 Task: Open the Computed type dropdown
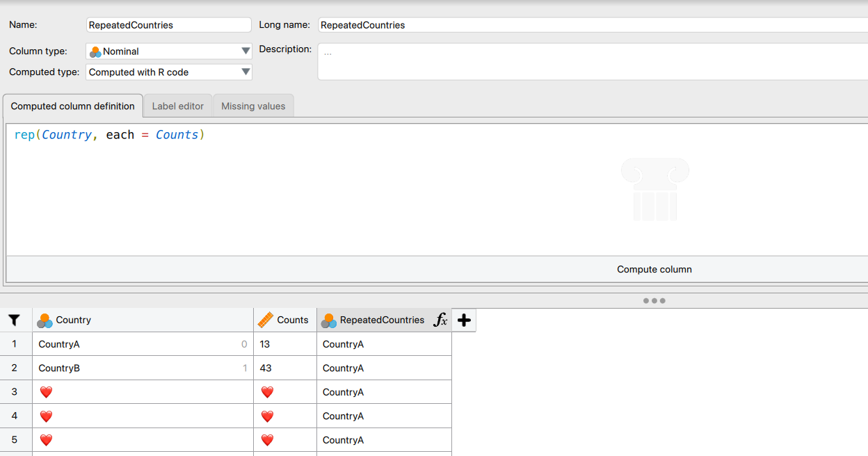169,72
